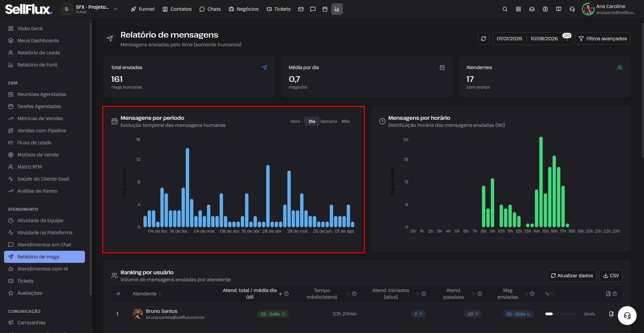Open Funnel in the top navigation
Viewport: 644px width, 333px height.
[x=143, y=9]
